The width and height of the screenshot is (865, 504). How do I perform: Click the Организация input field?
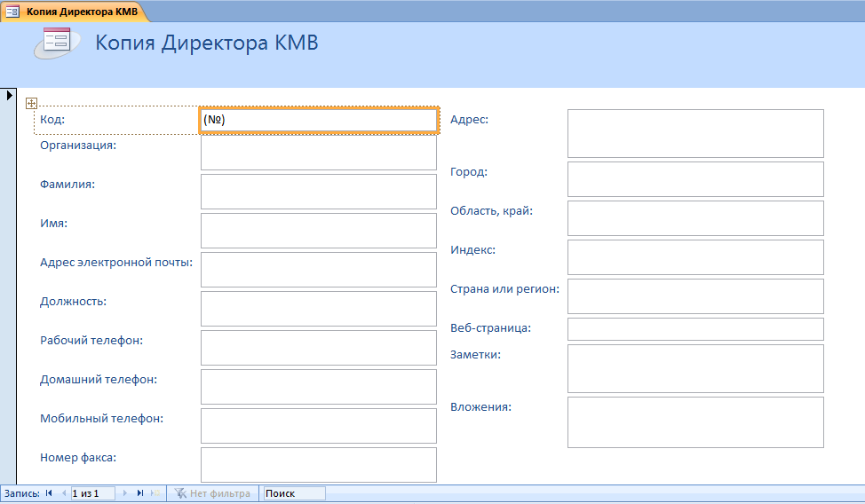point(319,153)
